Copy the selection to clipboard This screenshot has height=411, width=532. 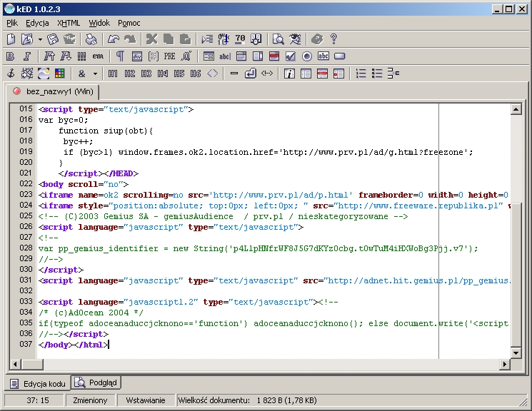click(x=169, y=39)
